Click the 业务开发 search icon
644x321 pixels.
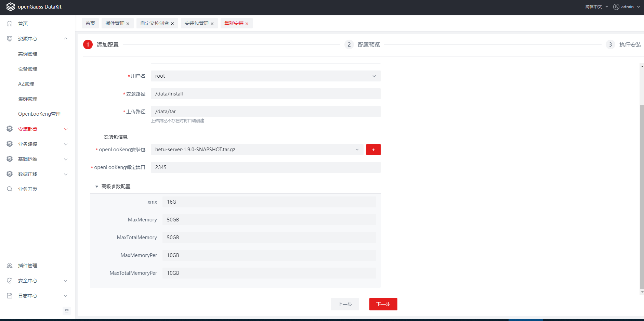coord(10,189)
